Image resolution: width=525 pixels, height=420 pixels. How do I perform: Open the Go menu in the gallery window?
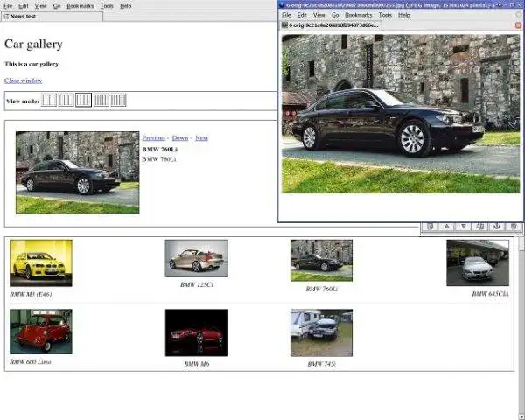[57, 6]
